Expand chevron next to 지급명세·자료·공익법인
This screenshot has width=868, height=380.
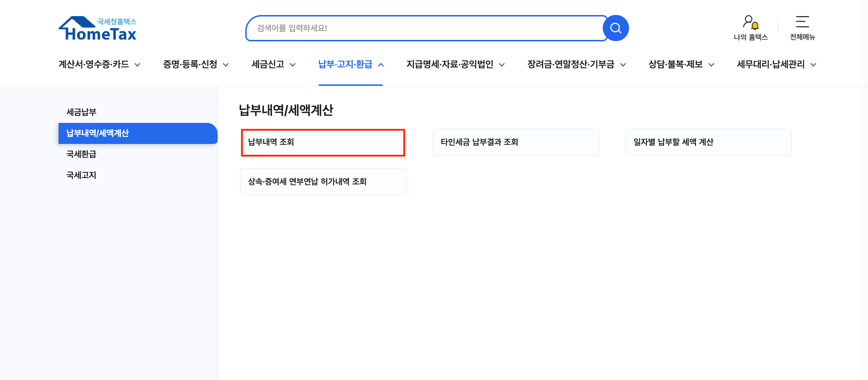[502, 65]
